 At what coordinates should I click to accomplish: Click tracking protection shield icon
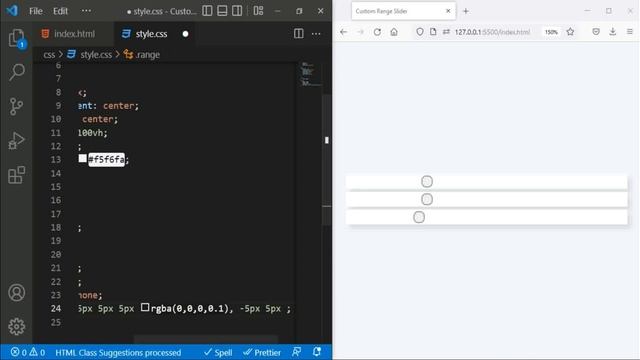[420, 32]
